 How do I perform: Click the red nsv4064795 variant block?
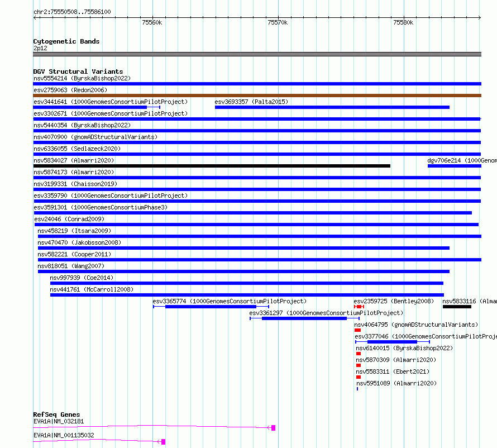358,330
